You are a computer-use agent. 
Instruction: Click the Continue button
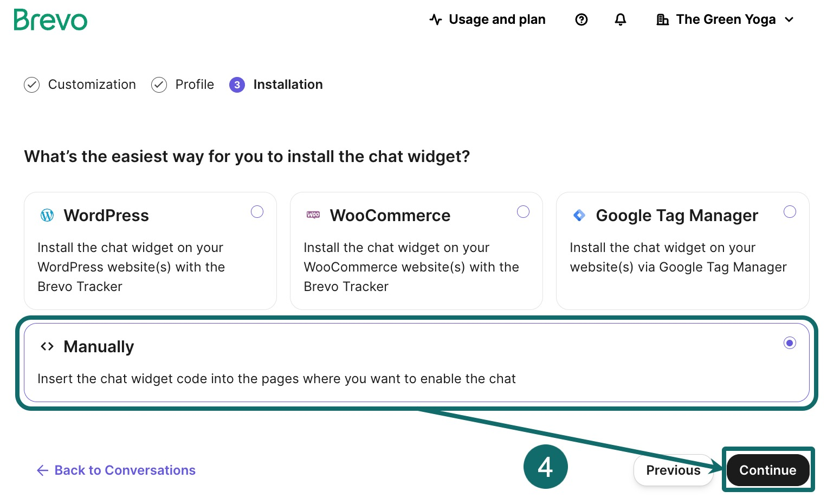pos(768,470)
